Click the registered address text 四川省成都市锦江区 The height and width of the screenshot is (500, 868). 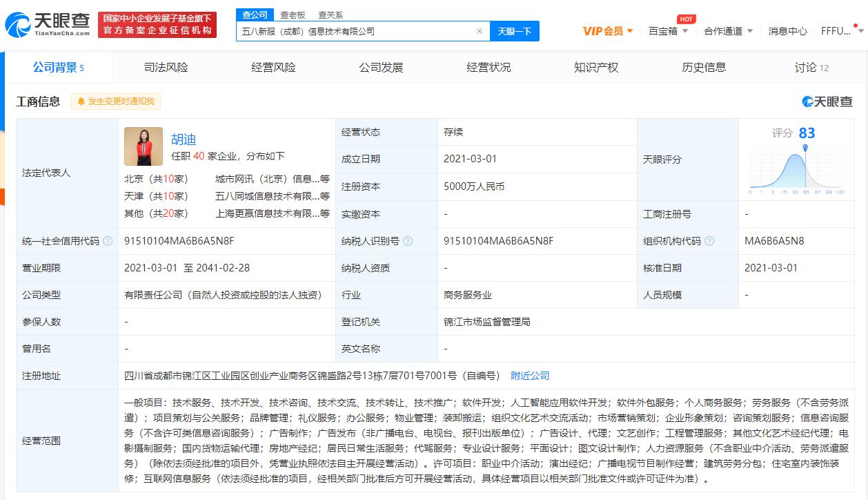click(312, 376)
